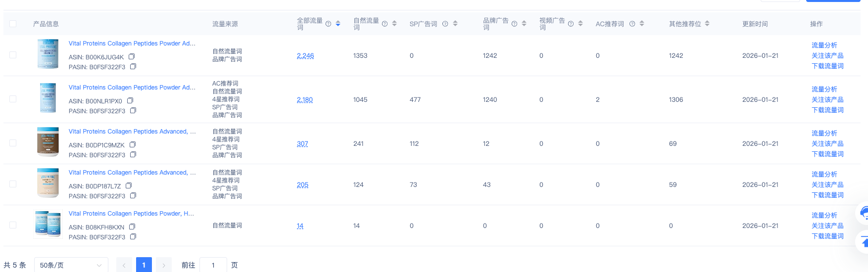The image size is (868, 272).
Task: Open 流量分析 for the first product
Action: [x=824, y=45]
